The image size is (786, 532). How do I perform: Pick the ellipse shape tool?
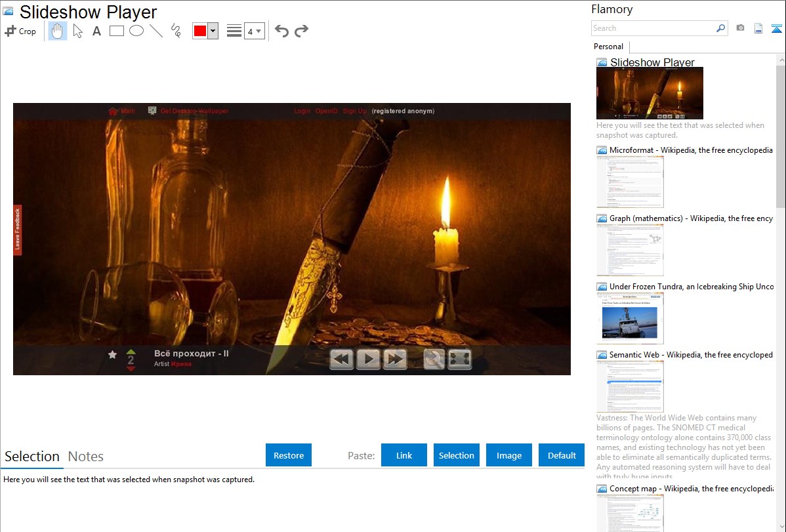[136, 31]
